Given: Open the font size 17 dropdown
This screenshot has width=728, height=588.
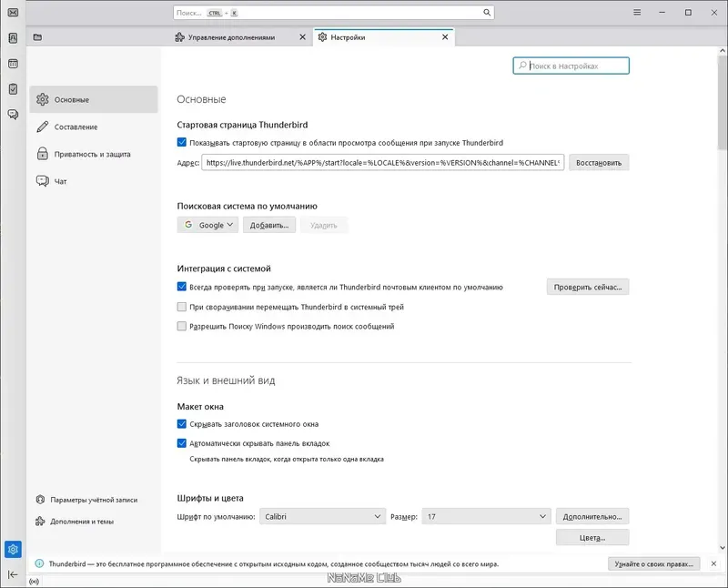Looking at the screenshot, I should (486, 516).
